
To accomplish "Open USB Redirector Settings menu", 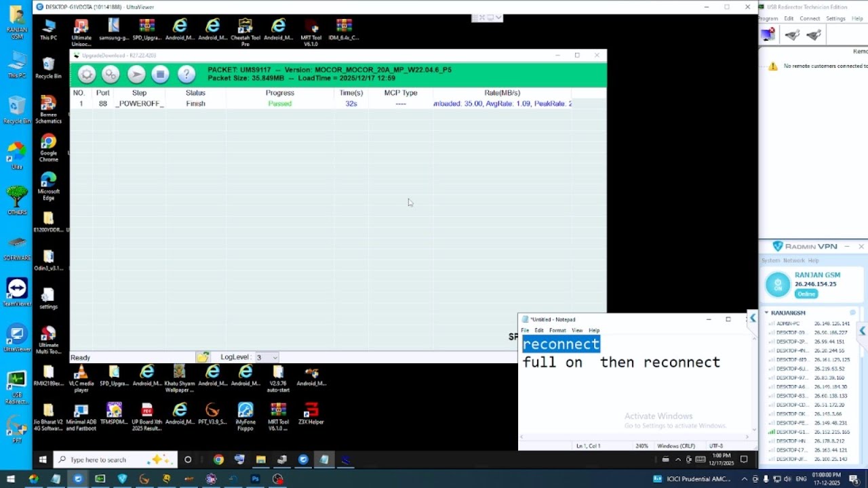I will pos(835,18).
